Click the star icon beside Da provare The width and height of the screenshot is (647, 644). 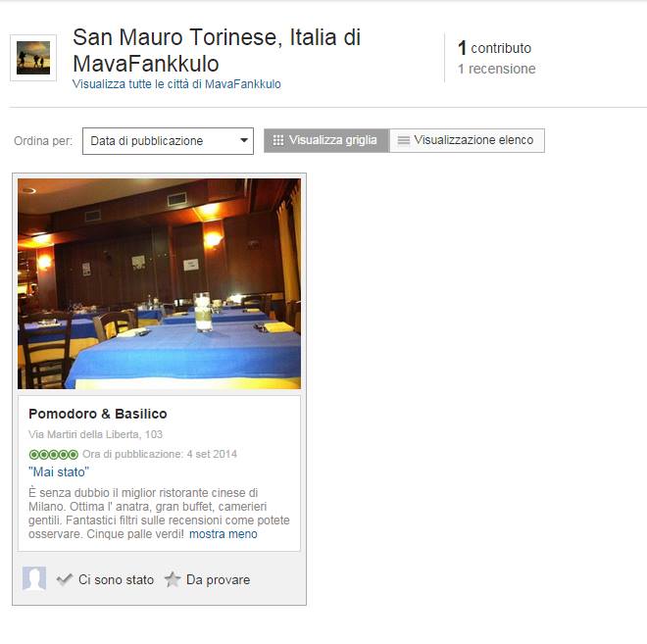173,579
